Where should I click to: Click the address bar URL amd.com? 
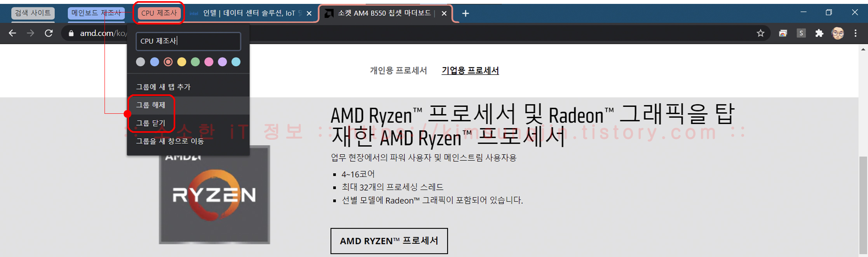(x=103, y=33)
